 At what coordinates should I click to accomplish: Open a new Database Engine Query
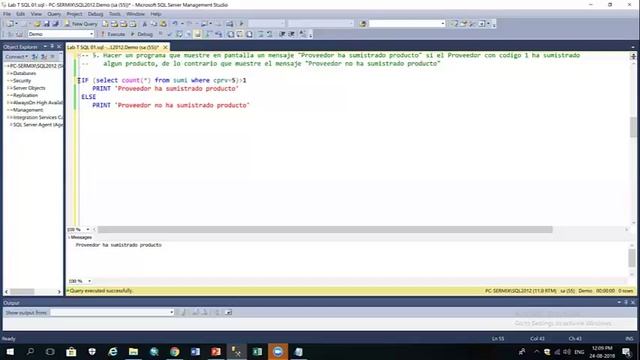(105, 24)
